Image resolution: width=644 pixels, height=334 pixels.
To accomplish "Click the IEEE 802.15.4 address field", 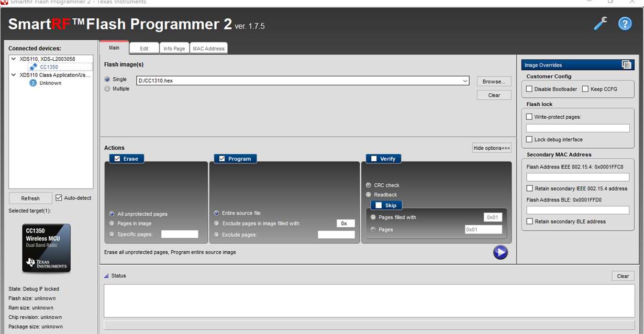I will (x=578, y=177).
